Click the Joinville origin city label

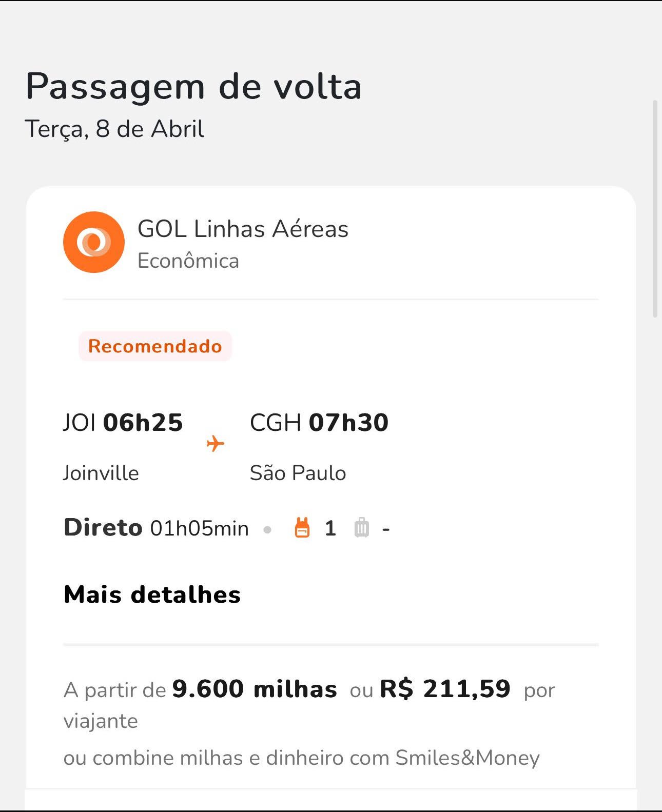point(101,473)
